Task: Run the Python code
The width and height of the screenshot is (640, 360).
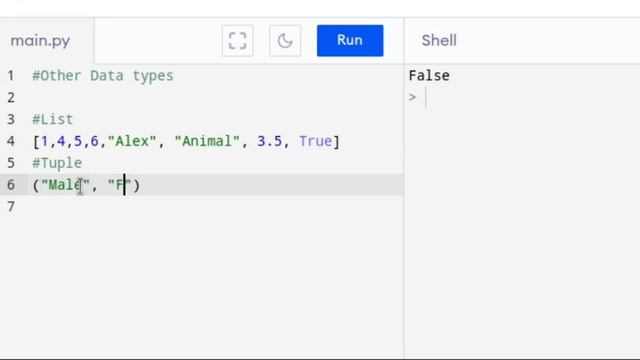Action: [350, 40]
